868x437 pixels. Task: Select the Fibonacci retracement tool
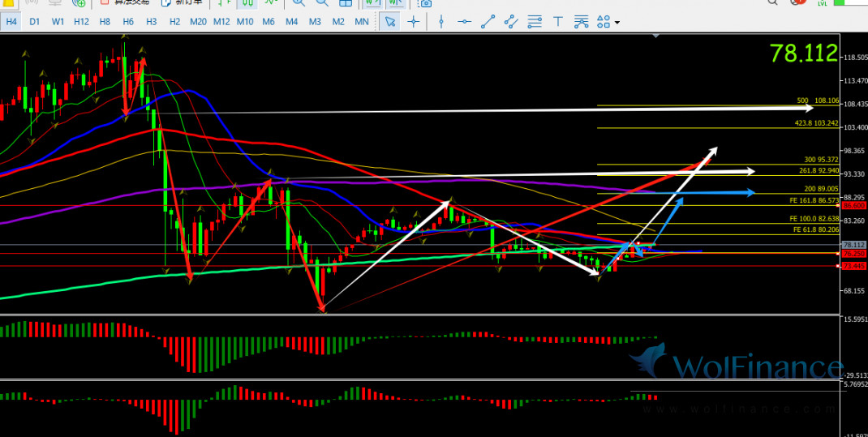click(x=535, y=22)
